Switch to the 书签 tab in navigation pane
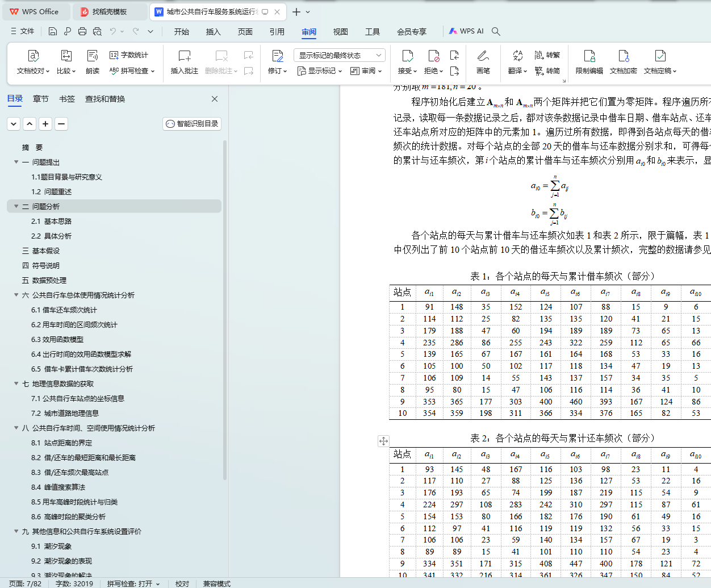This screenshot has height=588, width=711. coord(67,99)
